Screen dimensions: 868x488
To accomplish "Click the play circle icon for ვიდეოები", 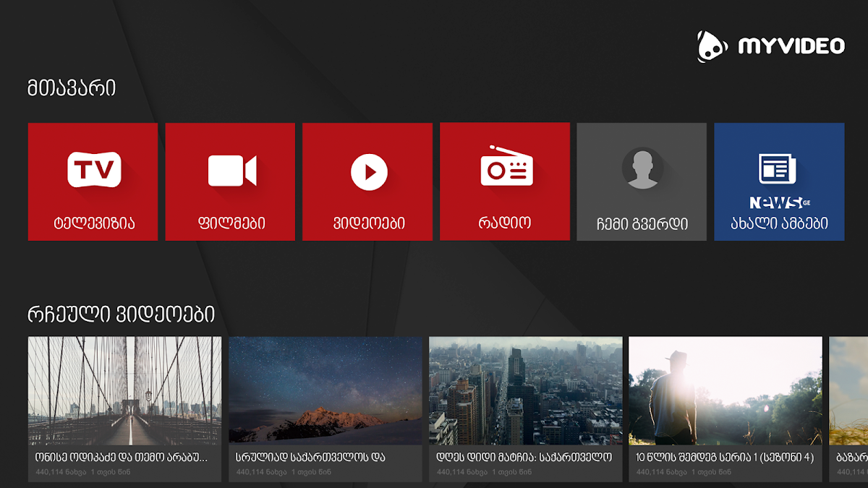I will [x=369, y=172].
